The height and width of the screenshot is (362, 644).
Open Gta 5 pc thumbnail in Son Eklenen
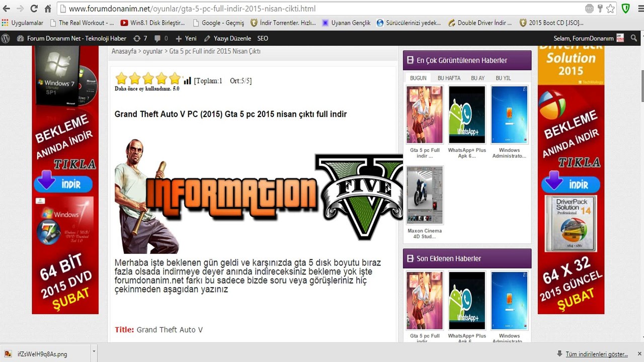(x=425, y=301)
